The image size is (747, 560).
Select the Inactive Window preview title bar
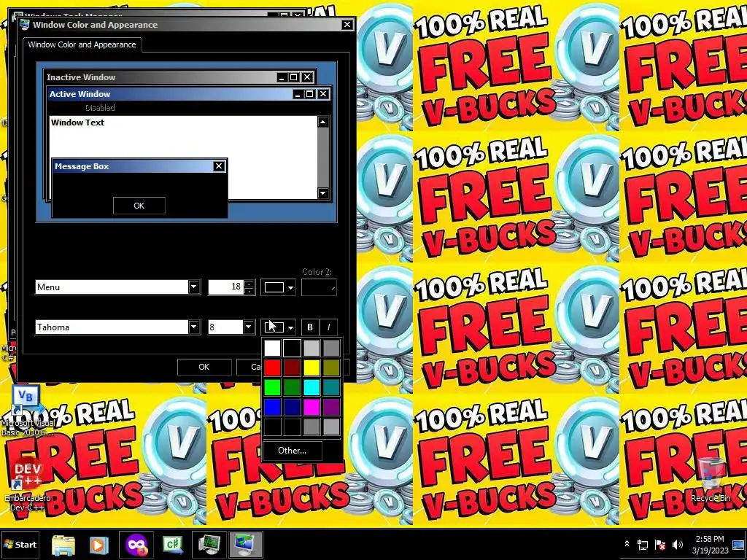click(179, 77)
